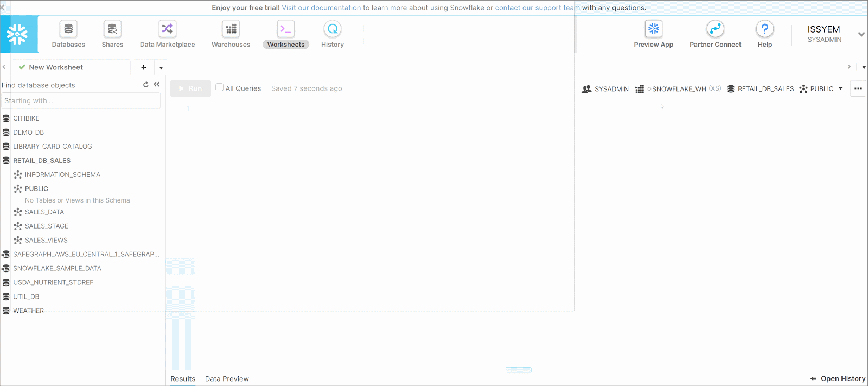This screenshot has width=868, height=386.
Task: Click the CITIBIKE database icon
Action: click(x=6, y=118)
